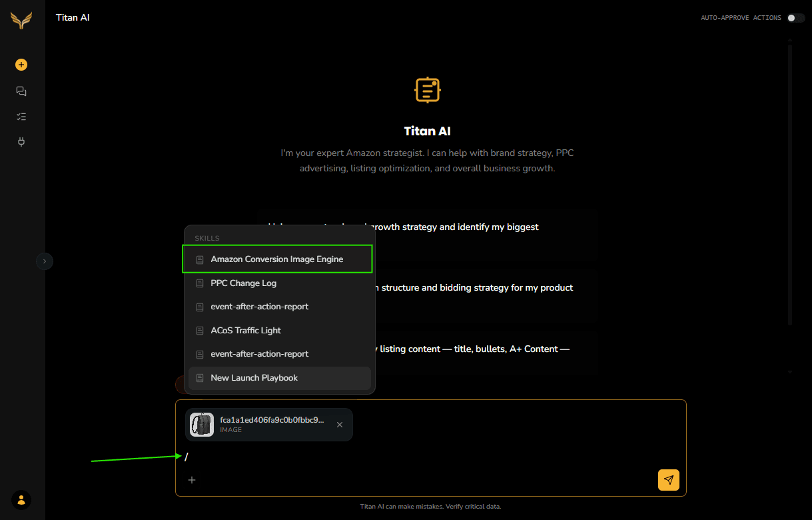The height and width of the screenshot is (520, 812).
Task: Click the document icon beside PPC Change Log
Action: tap(200, 283)
